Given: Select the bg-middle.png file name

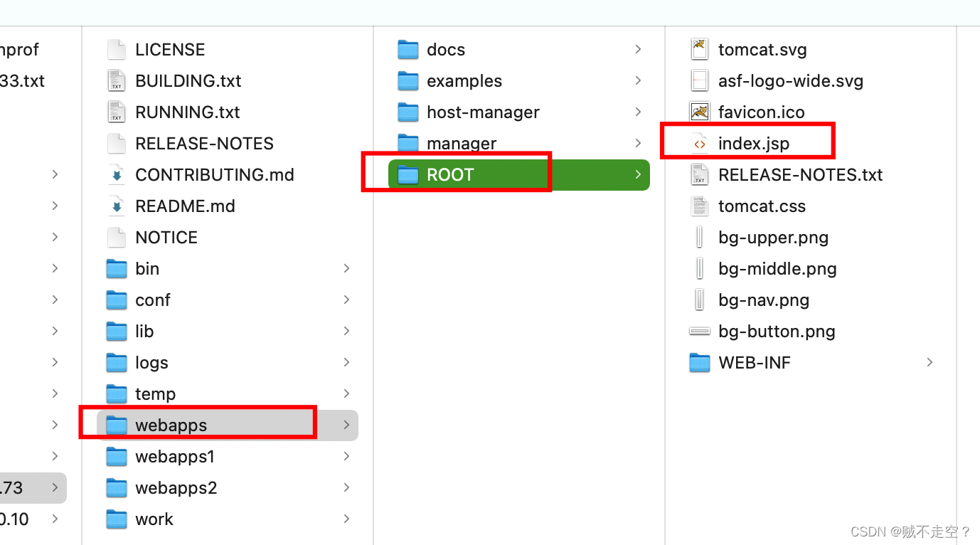Looking at the screenshot, I should coord(777,269).
